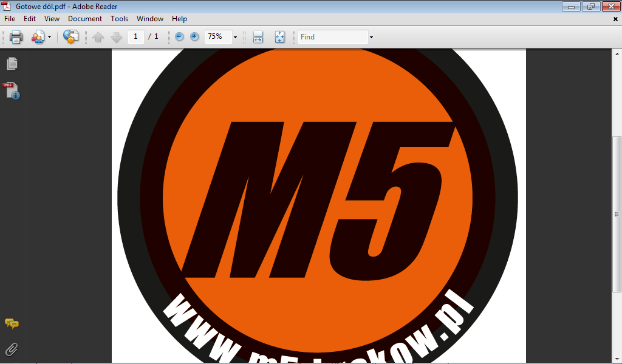This screenshot has height=364, width=622.
Task: Open the Document menu
Action: 84,19
